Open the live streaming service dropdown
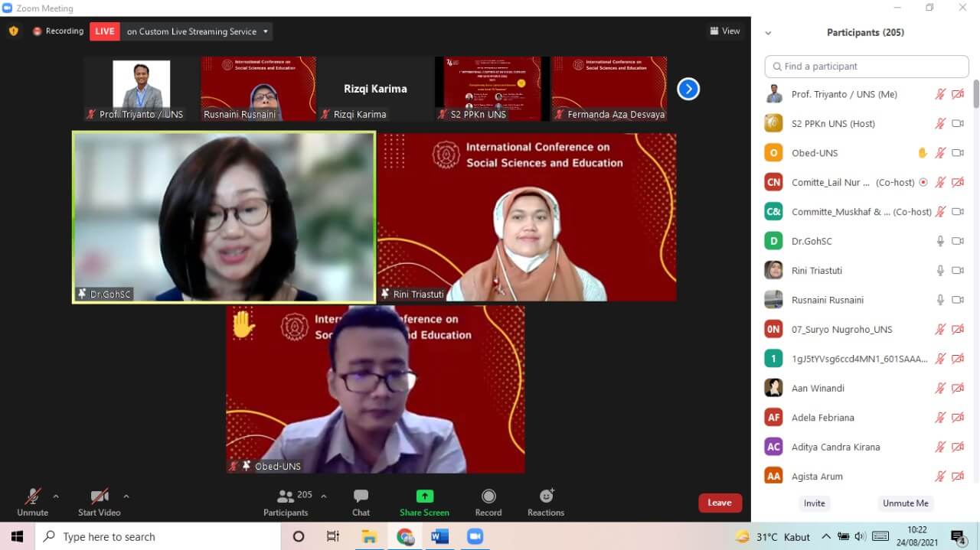 point(266,31)
